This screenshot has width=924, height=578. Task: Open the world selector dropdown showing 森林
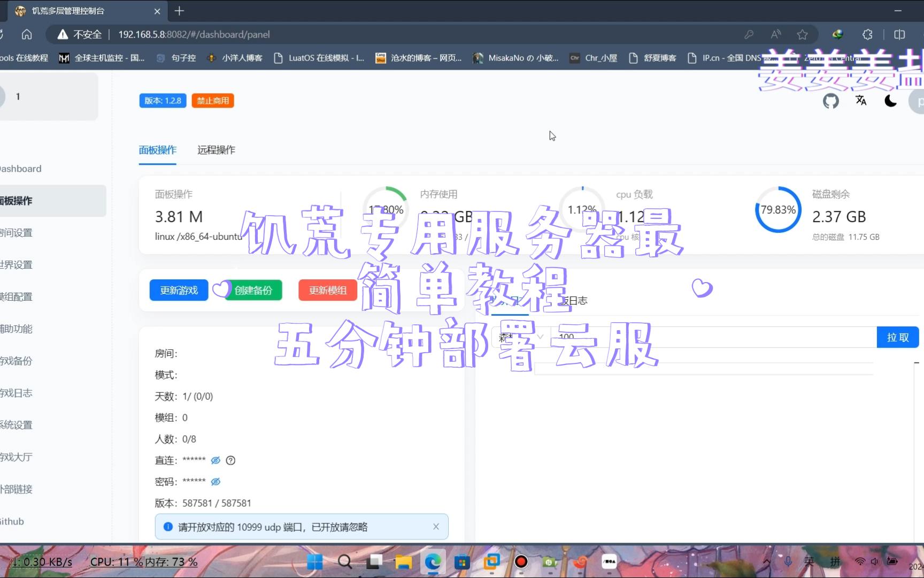521,337
